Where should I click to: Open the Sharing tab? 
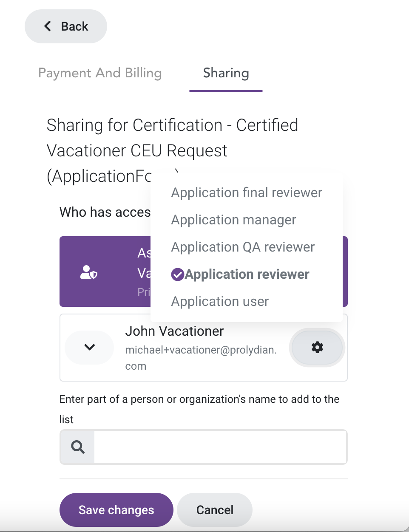(x=226, y=73)
